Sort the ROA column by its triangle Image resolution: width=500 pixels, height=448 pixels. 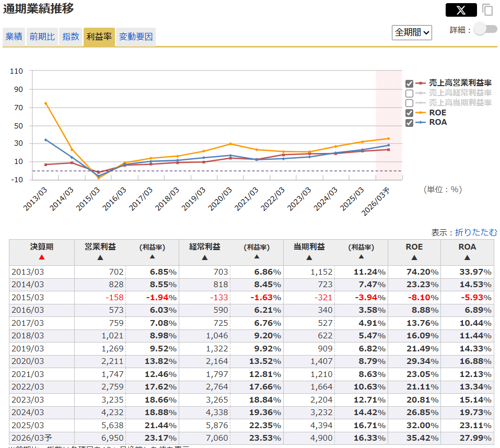pyautogui.click(x=467, y=257)
